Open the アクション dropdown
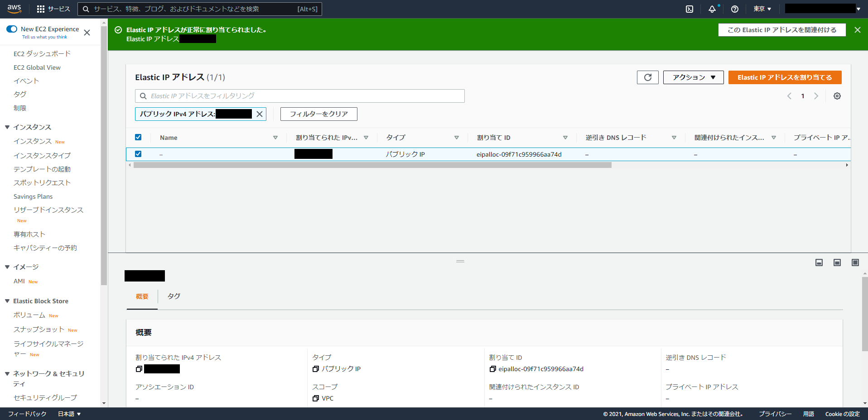The height and width of the screenshot is (420, 868). coord(693,77)
